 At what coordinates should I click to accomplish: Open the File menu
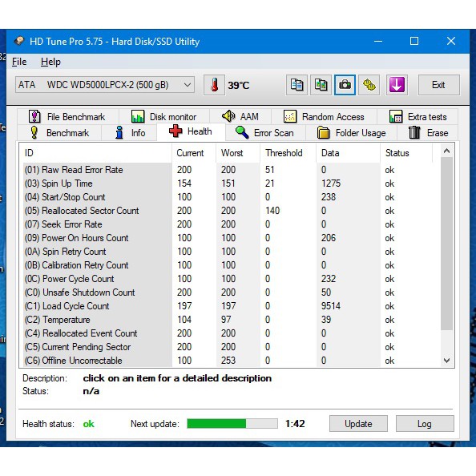click(x=19, y=62)
